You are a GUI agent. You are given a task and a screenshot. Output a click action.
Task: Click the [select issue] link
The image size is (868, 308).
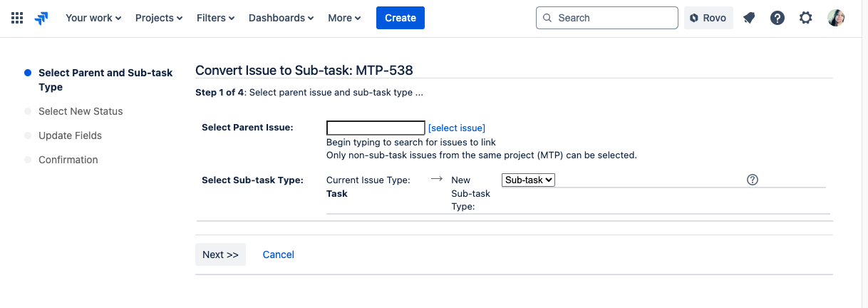[x=456, y=128]
